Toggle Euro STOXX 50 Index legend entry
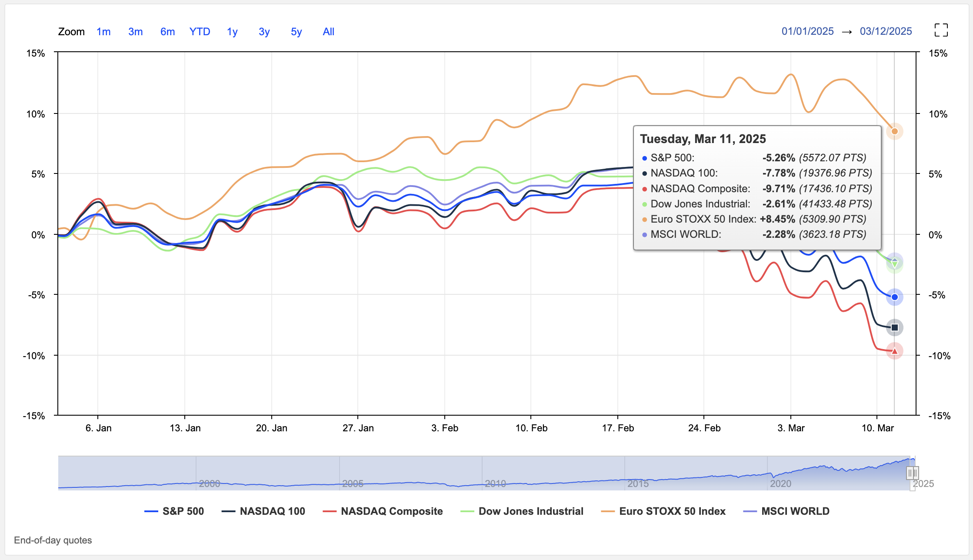Screen dimensions: 973x560 click(x=663, y=511)
